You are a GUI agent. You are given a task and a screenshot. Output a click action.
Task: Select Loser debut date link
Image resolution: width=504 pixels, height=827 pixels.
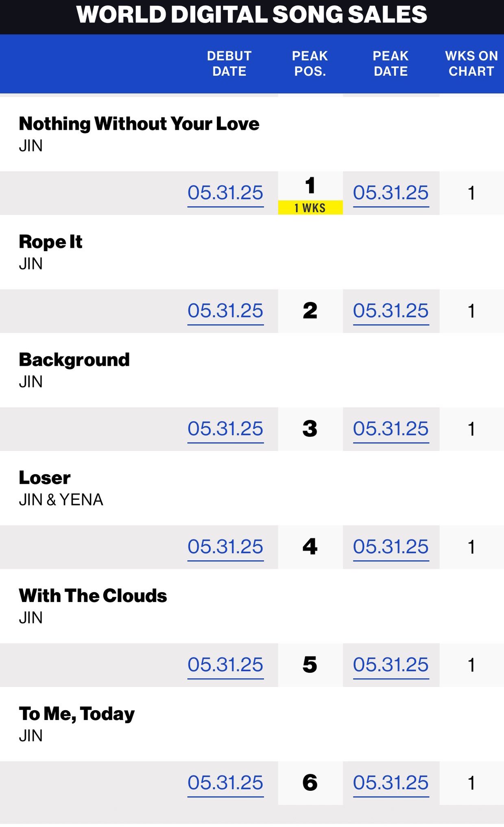[x=225, y=547]
